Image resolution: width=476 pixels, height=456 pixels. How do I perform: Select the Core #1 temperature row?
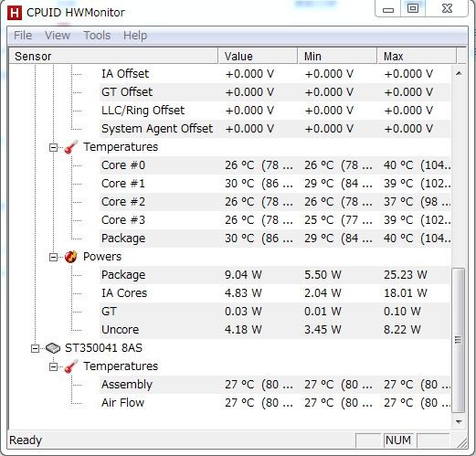click(x=230, y=184)
